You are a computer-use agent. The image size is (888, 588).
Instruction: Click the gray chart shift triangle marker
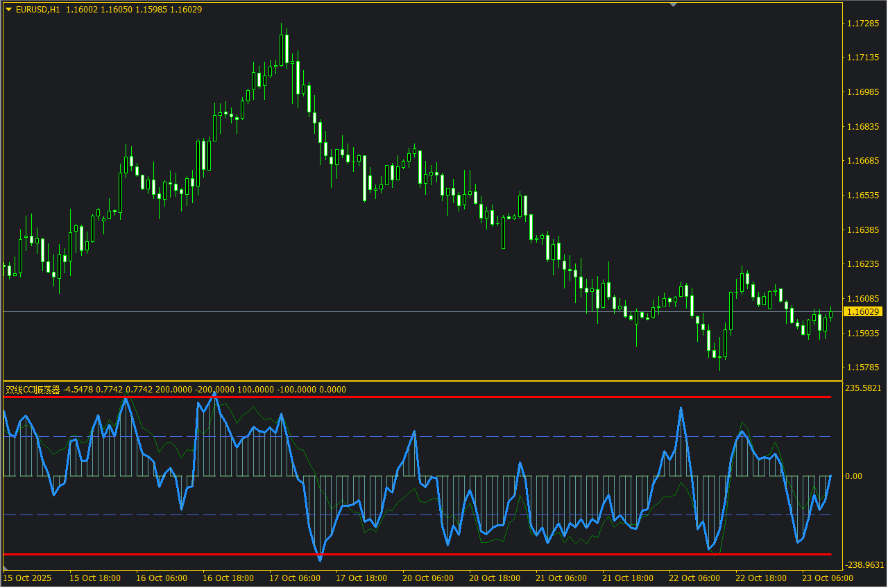pos(672,5)
